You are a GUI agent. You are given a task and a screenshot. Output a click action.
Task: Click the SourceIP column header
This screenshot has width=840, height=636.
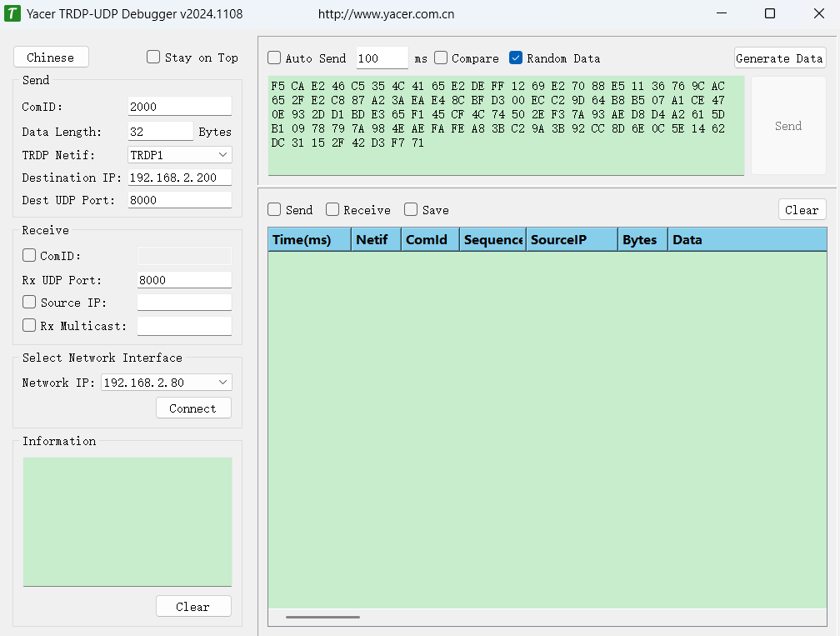click(x=571, y=239)
